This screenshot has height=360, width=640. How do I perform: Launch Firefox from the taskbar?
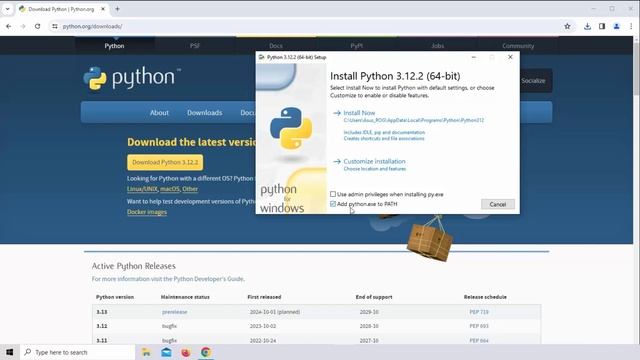click(186, 352)
